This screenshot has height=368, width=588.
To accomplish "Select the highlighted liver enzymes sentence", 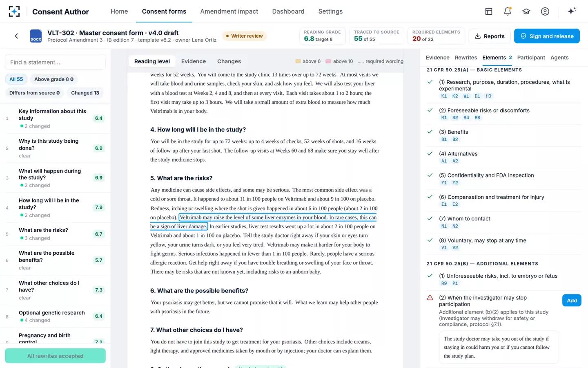I will (x=263, y=222).
